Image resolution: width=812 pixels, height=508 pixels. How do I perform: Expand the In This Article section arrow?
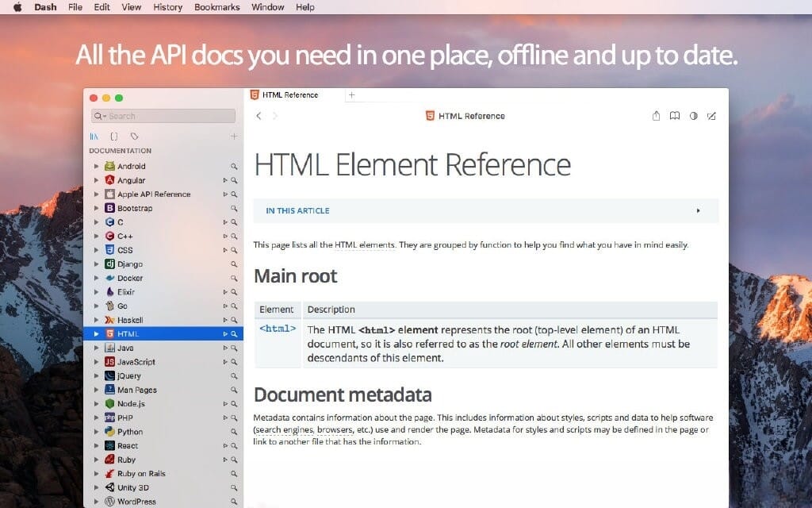coord(698,211)
